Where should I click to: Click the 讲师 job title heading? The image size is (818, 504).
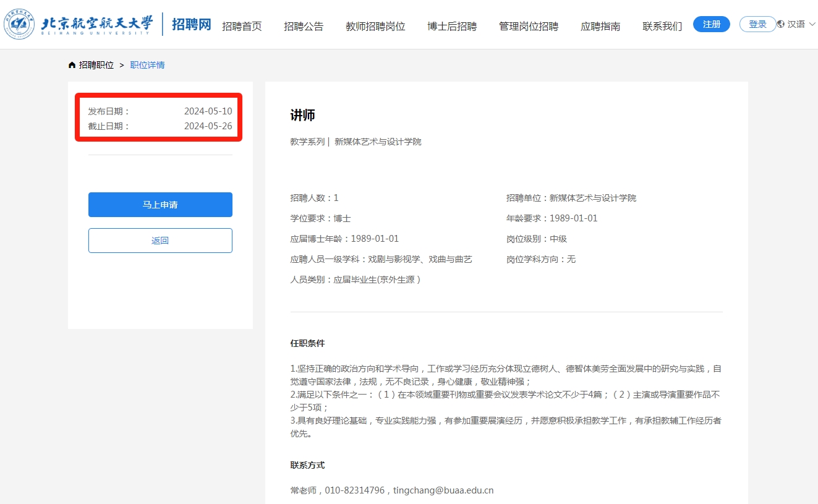coord(303,115)
